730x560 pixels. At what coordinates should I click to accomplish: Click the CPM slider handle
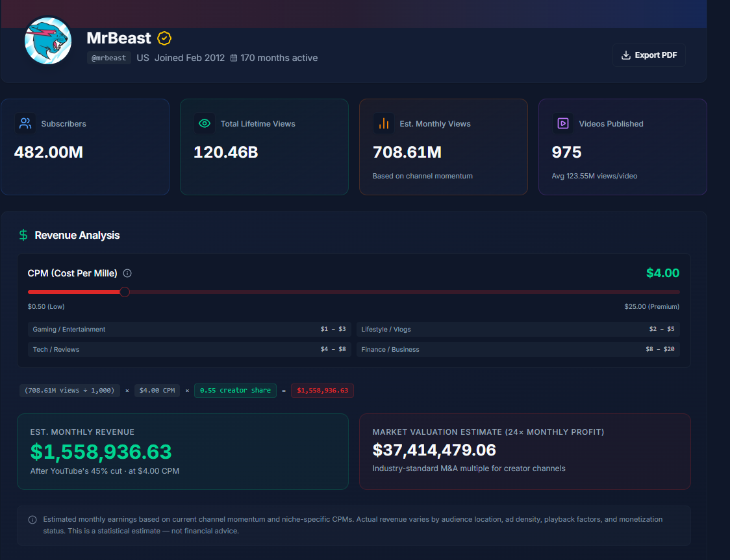click(x=124, y=291)
